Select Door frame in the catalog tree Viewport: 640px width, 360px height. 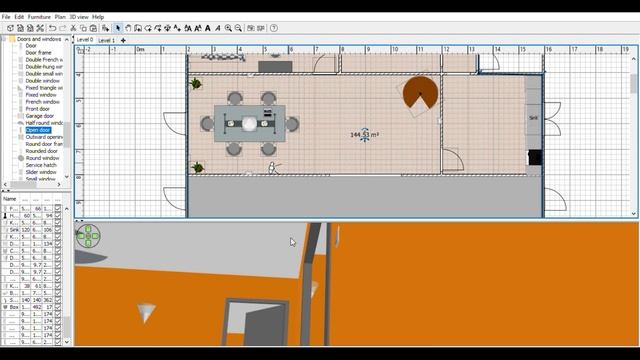coord(38,53)
